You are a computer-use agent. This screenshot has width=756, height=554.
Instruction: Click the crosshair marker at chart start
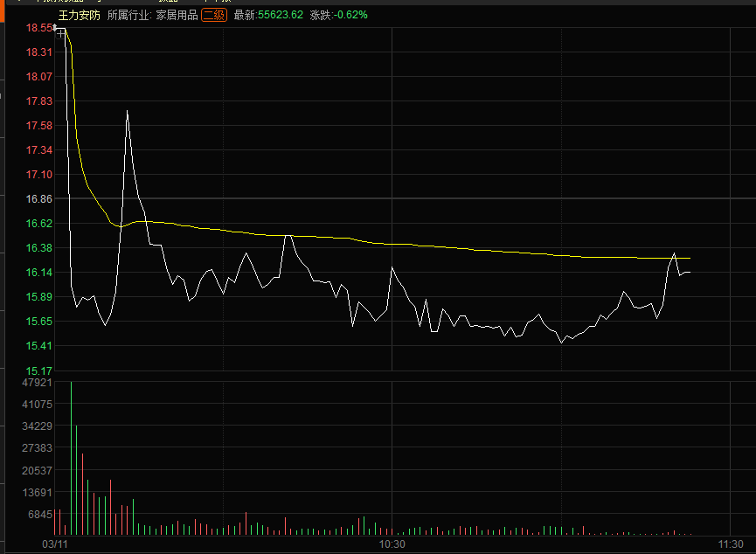(x=59, y=31)
